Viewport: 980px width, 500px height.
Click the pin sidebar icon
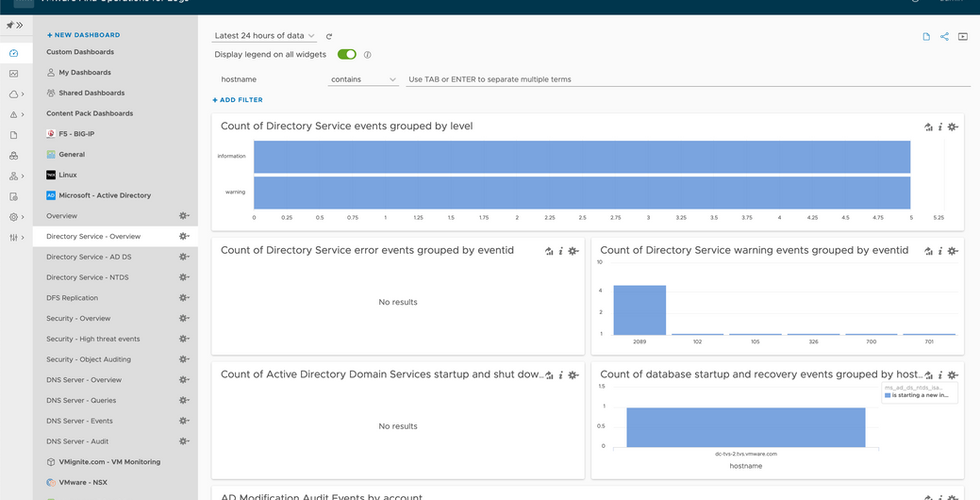[x=7, y=25]
